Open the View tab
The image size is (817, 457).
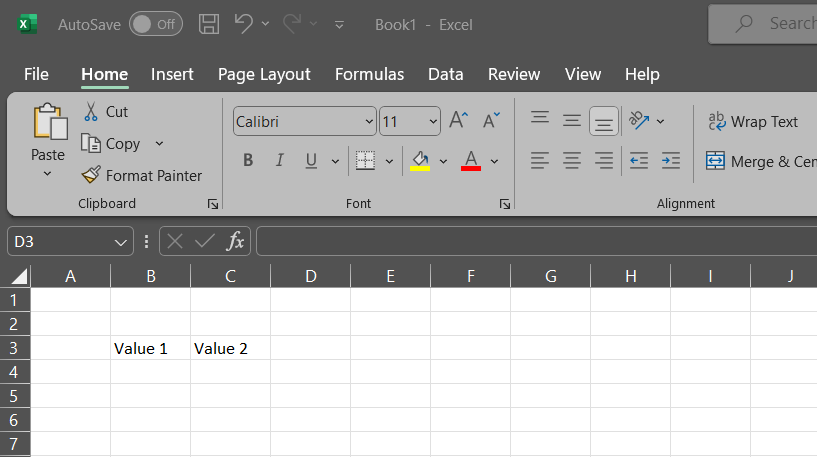(x=583, y=75)
